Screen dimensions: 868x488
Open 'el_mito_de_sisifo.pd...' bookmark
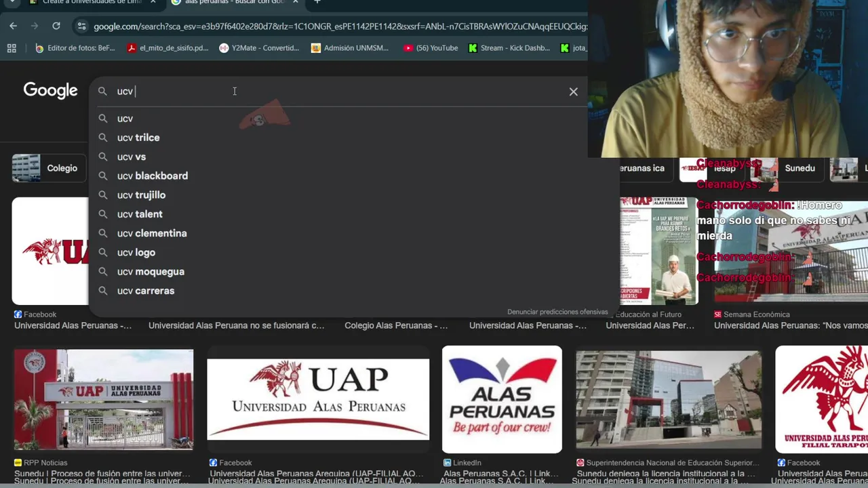tap(168, 48)
